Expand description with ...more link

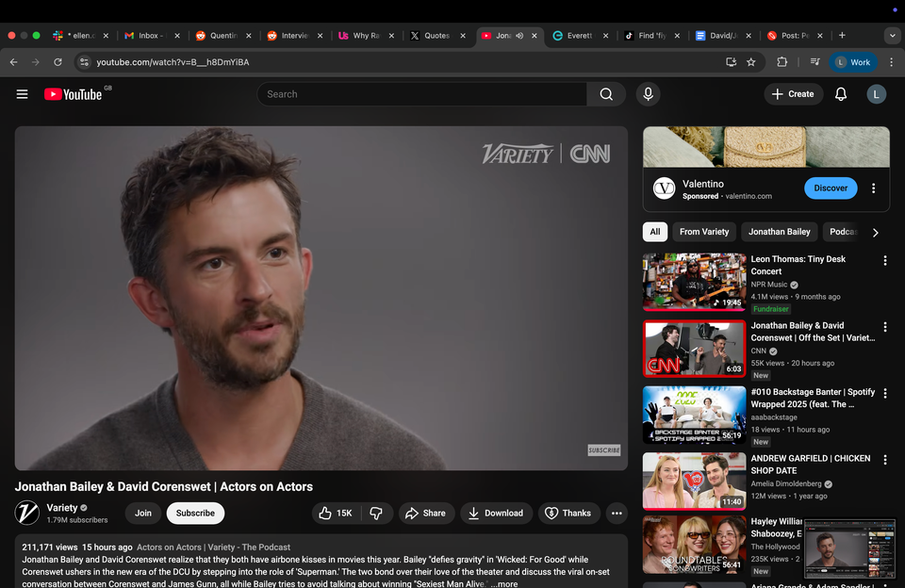tap(504, 583)
